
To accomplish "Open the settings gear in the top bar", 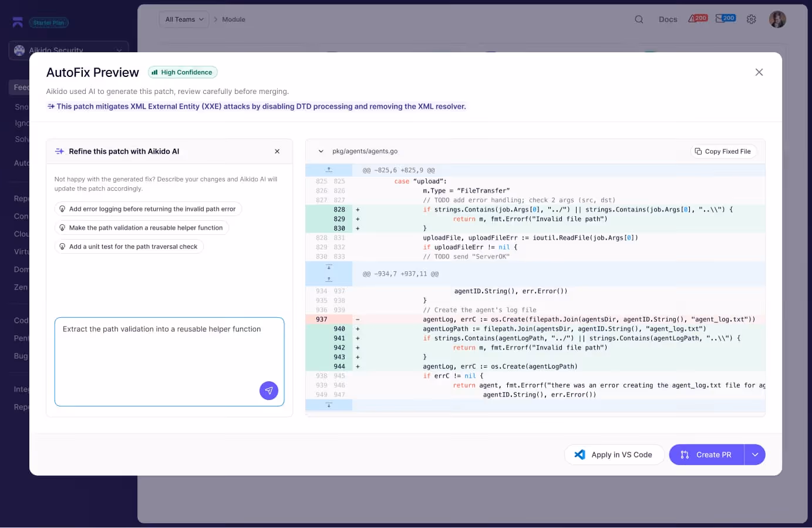I will [751, 19].
